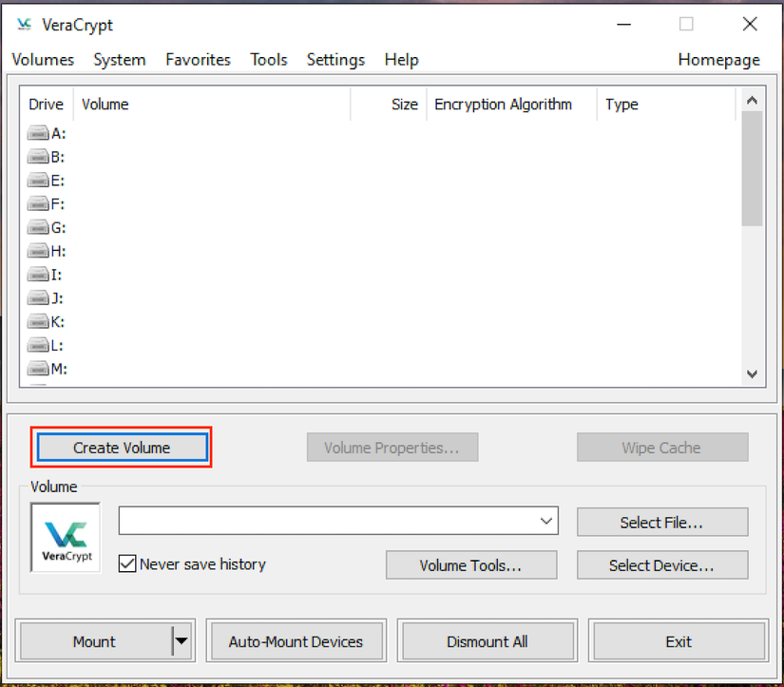Disable the Never save history checkbox
This screenshot has width=784, height=687.
[x=127, y=563]
